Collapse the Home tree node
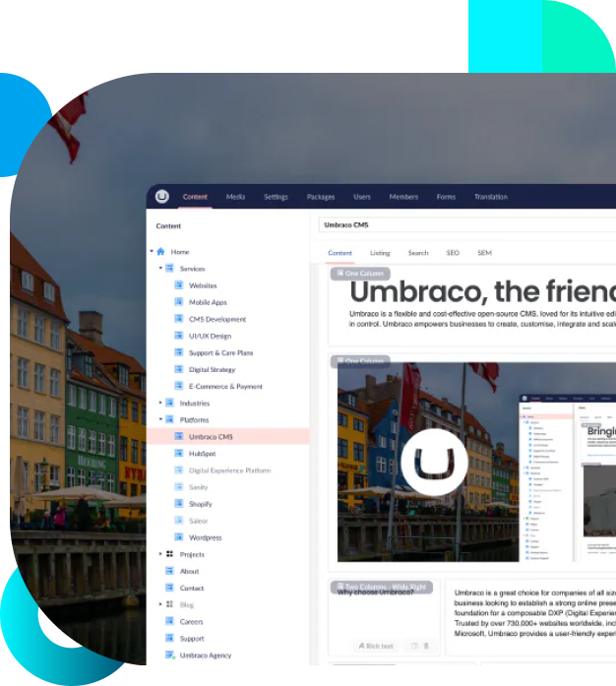The width and height of the screenshot is (616, 686). [x=150, y=252]
